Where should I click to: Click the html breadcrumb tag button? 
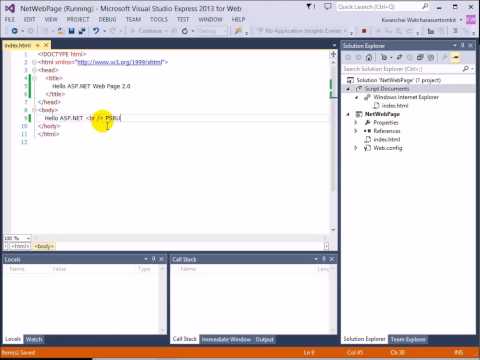pyautogui.click(x=20, y=246)
